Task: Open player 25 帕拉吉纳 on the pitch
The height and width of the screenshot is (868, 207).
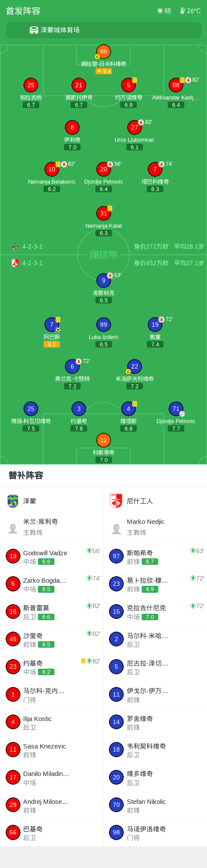Action: pyautogui.click(x=31, y=85)
